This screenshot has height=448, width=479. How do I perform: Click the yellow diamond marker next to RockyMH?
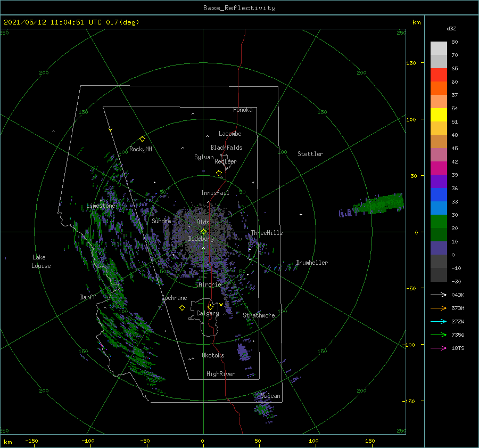pos(142,139)
